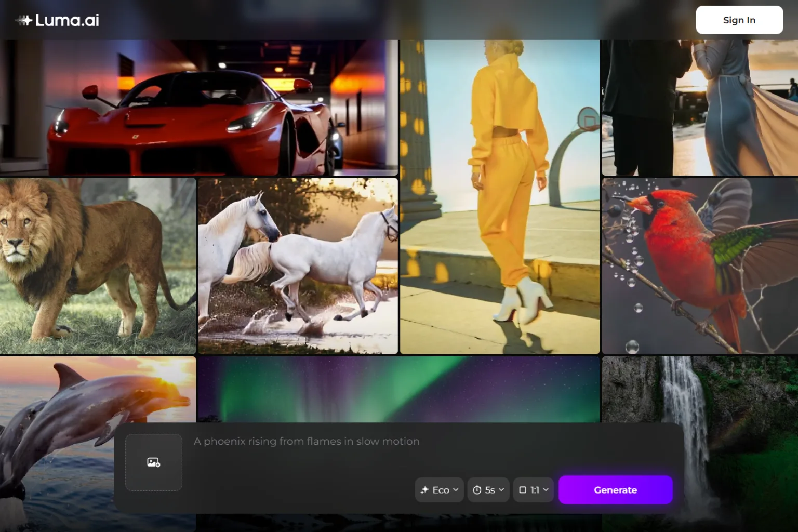This screenshot has width=798, height=532.
Task: Click the Luma.ai logo
Action: [57, 20]
